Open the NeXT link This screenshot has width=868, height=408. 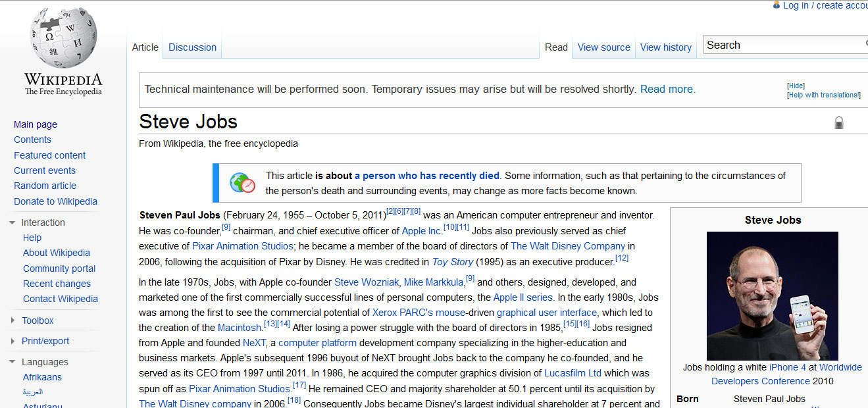coord(254,343)
